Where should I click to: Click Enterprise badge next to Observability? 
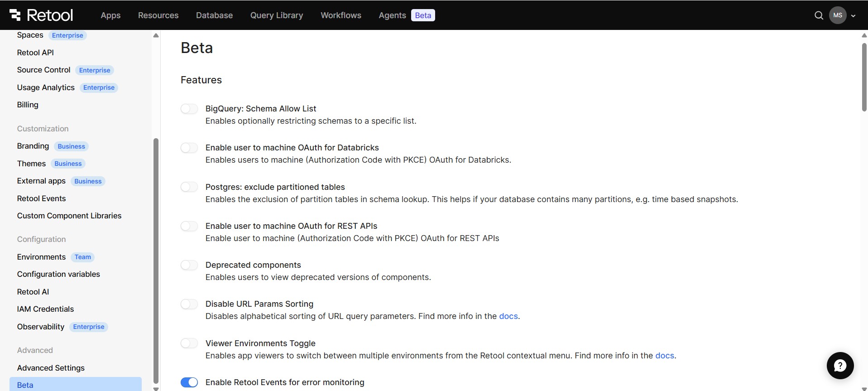89,327
